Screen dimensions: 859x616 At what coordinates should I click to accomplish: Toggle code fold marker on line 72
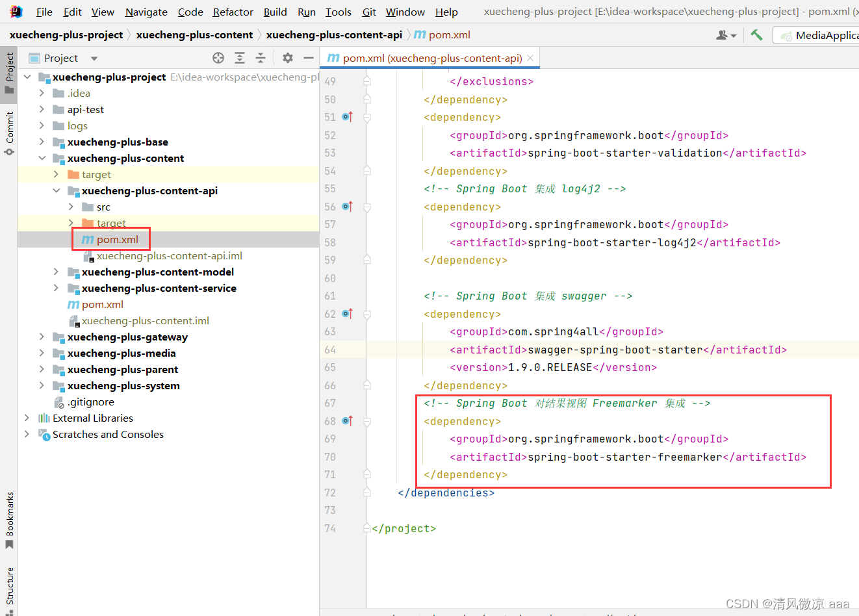[367, 493]
